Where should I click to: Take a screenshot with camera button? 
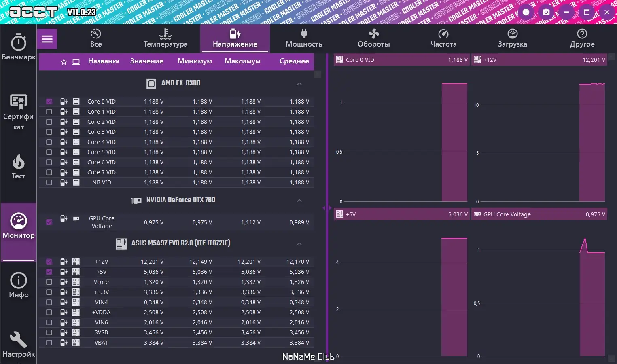(x=546, y=12)
